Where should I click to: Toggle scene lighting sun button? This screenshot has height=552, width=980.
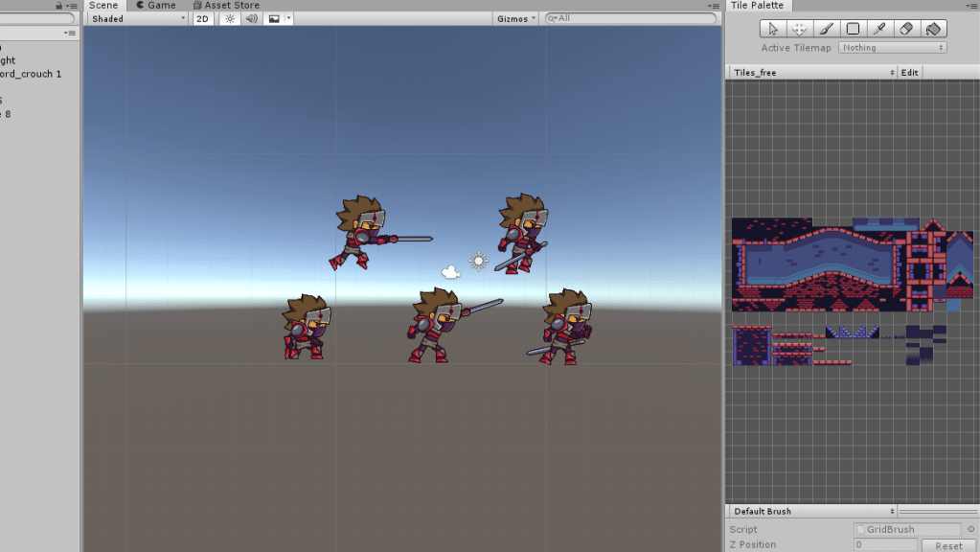pos(230,18)
